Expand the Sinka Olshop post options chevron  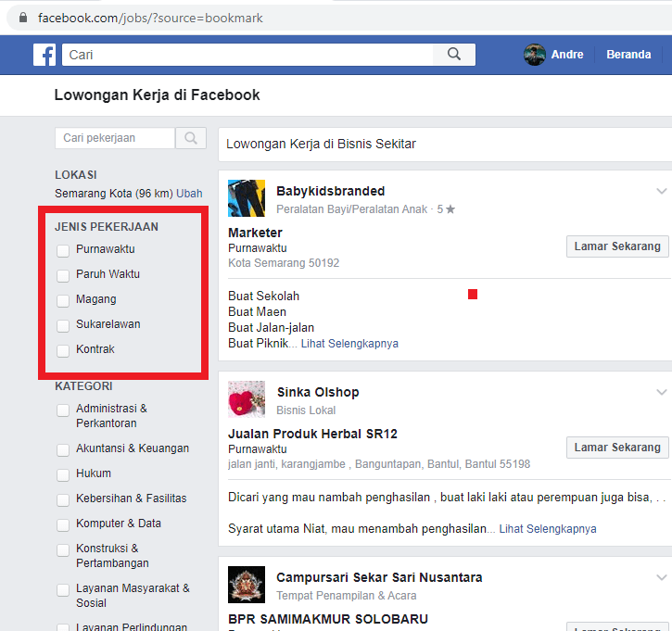coord(662,392)
